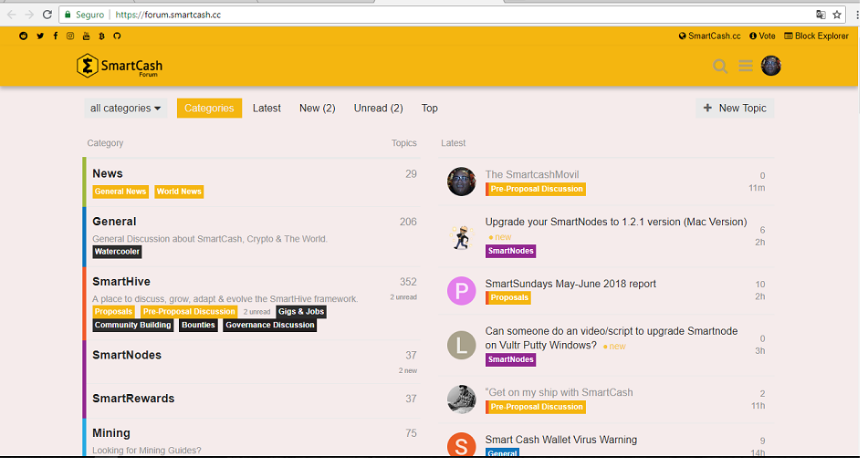This screenshot has height=467, width=868.
Task: Click the running figure avatar for Upgrade SmartNodes topic
Action: pos(461,237)
